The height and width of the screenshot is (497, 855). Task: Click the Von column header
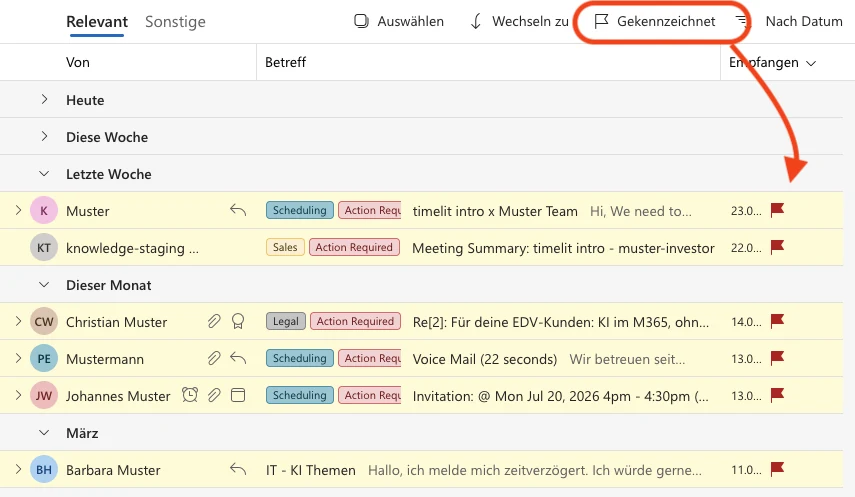(x=78, y=62)
